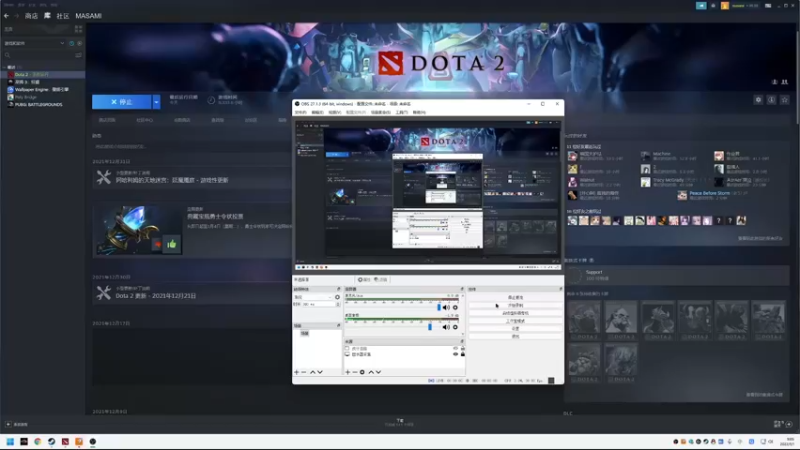Click transition duration spinner arrows
The width and height of the screenshot is (800, 450).
pyautogui.click(x=338, y=304)
